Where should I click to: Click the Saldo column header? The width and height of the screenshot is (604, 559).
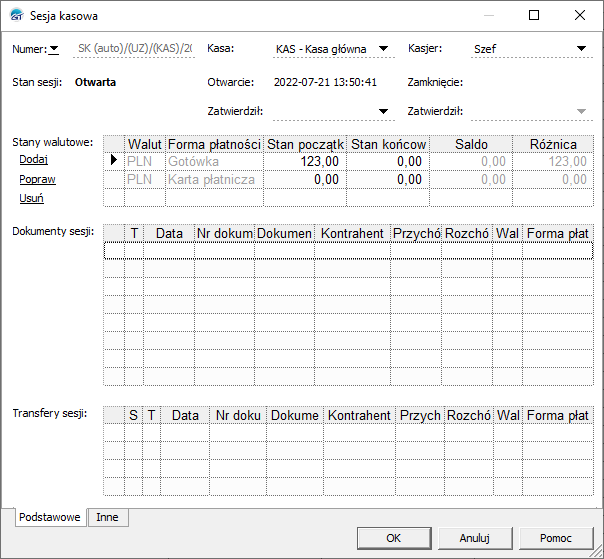[x=471, y=145]
